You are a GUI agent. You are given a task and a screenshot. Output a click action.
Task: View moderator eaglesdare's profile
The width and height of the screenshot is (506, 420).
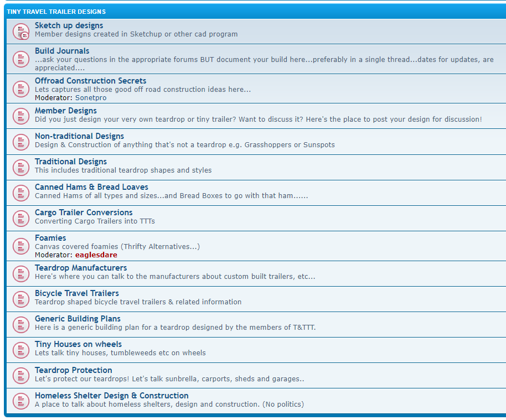coord(96,255)
